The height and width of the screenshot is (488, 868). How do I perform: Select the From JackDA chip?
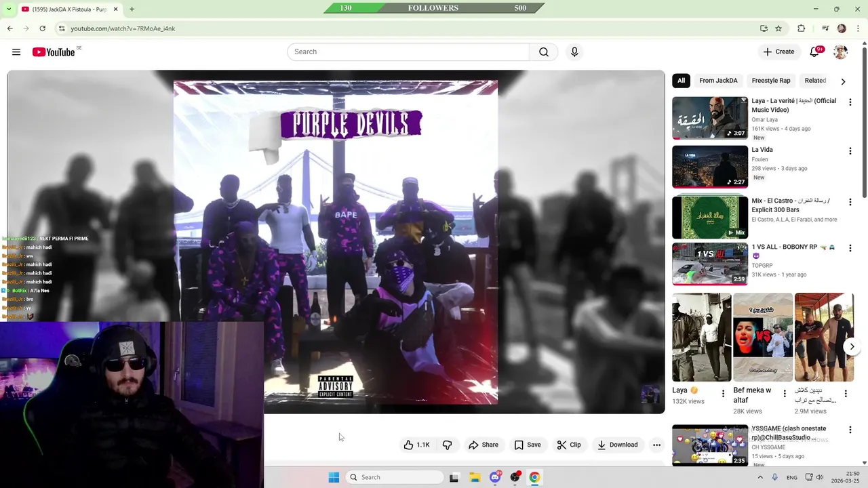pos(718,81)
